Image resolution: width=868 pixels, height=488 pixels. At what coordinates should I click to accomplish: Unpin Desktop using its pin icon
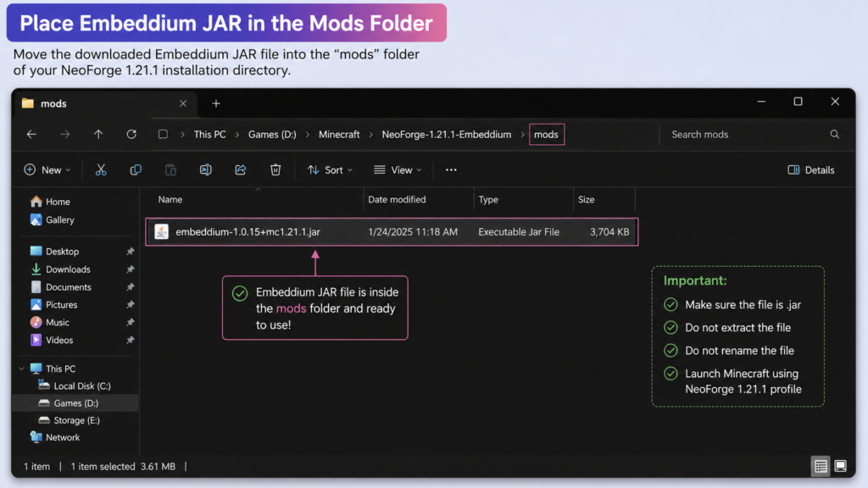[x=130, y=252]
